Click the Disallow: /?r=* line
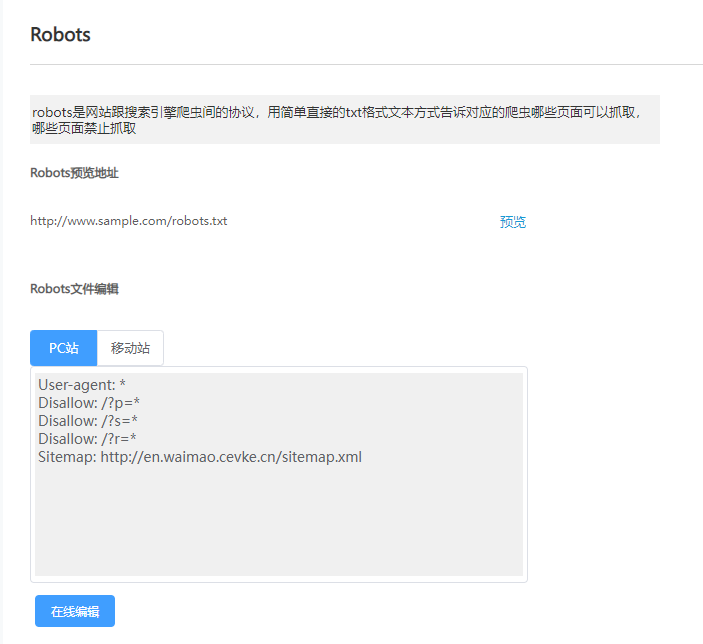The image size is (703, 644). coord(87,439)
